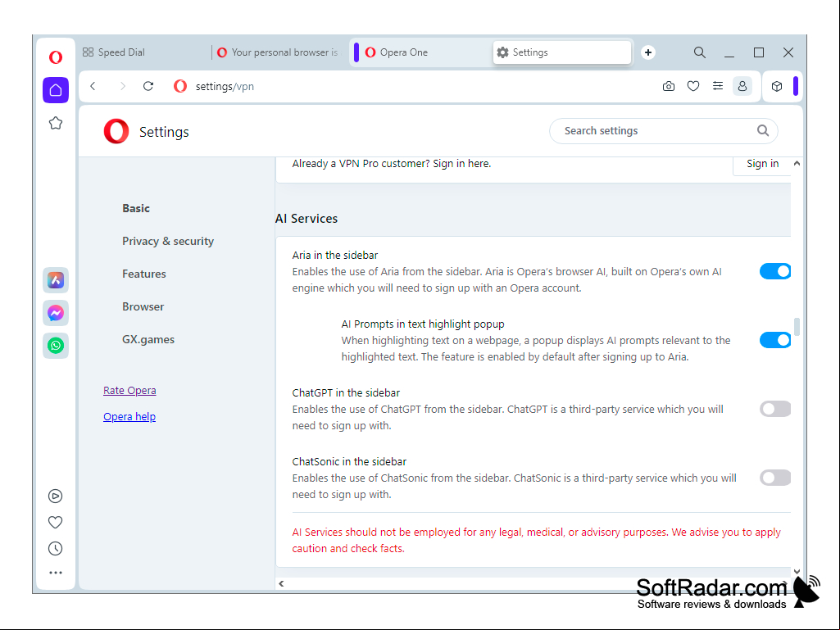Click the VPN Pro Sign in button
The height and width of the screenshot is (630, 840).
point(762,163)
